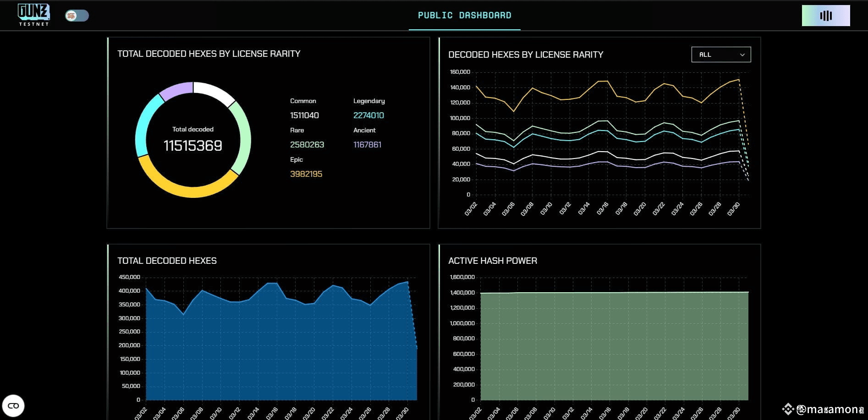Click the Common label in the legend
Viewport: 868px width, 420px height.
pos(303,101)
